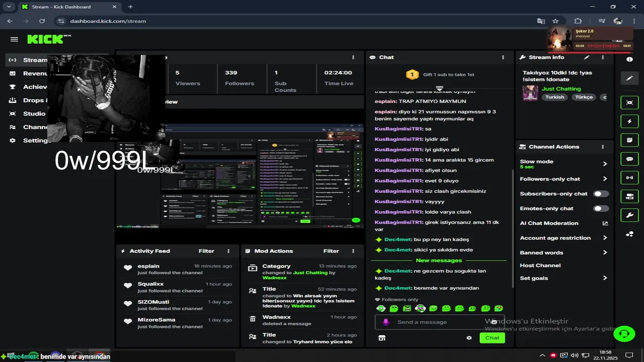The height and width of the screenshot is (362, 644).
Task: Click the Türkçe tag chip
Action: pos(584,97)
